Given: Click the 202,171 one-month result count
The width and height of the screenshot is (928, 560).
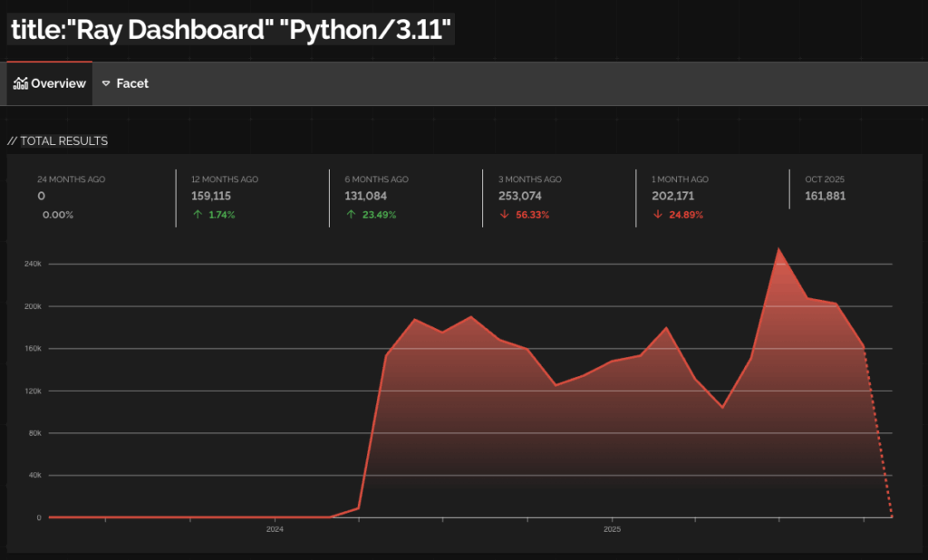Looking at the screenshot, I should tap(672, 196).
